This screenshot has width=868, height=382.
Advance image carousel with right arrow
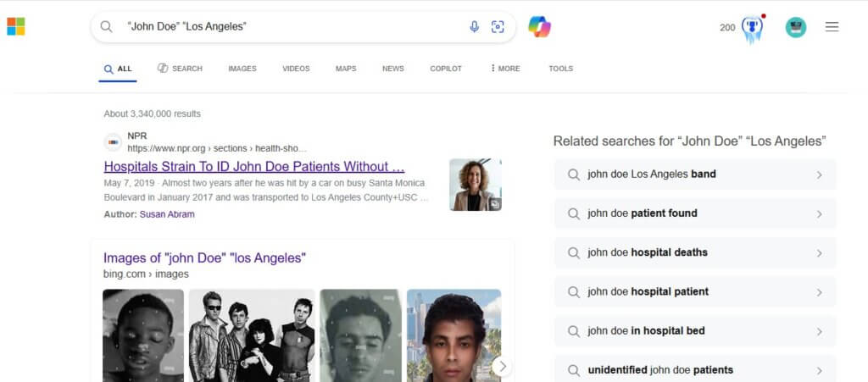click(x=502, y=367)
